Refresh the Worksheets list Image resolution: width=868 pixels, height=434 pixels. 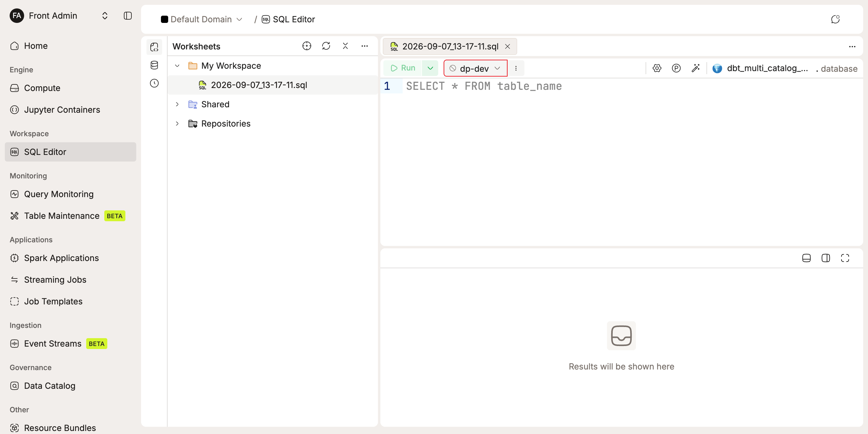[x=326, y=46]
